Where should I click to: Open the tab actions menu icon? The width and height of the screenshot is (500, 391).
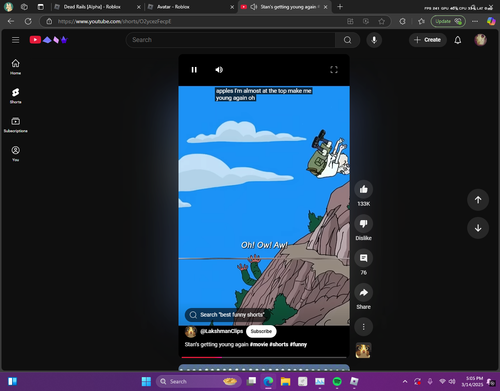coord(41,7)
